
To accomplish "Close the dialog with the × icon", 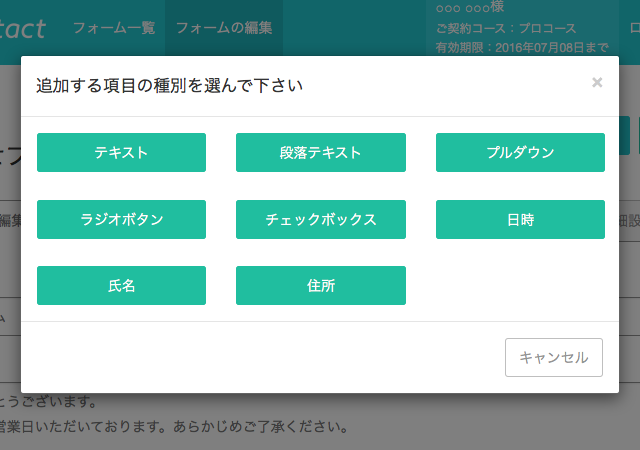I will point(597,82).
